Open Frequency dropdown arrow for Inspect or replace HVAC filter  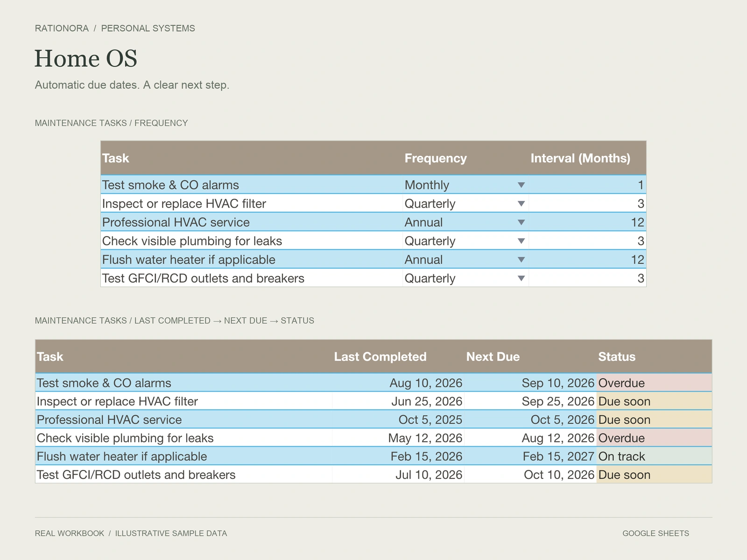point(521,204)
